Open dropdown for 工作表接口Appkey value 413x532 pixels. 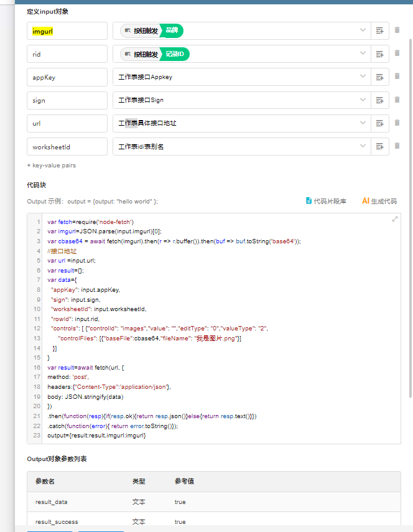coord(363,77)
